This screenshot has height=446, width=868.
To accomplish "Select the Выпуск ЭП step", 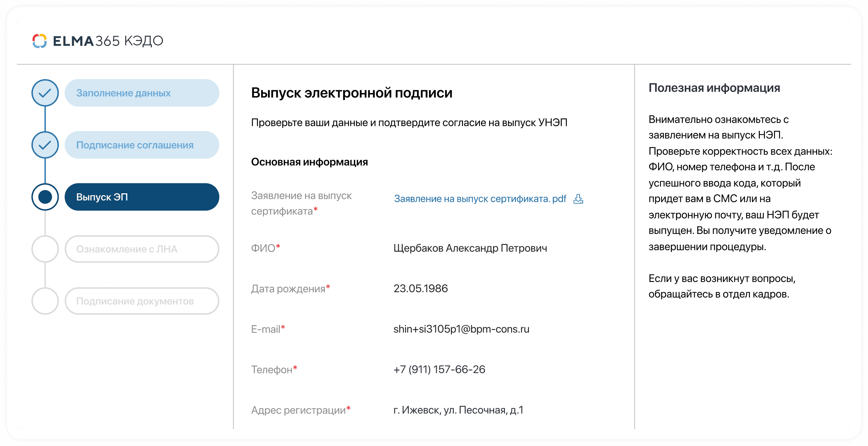I will click(x=142, y=197).
